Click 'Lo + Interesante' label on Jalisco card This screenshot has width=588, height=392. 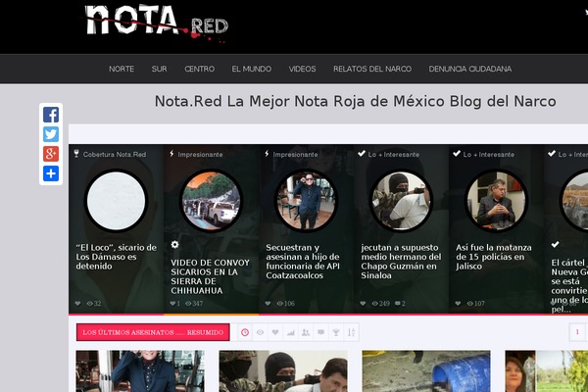[x=489, y=155]
